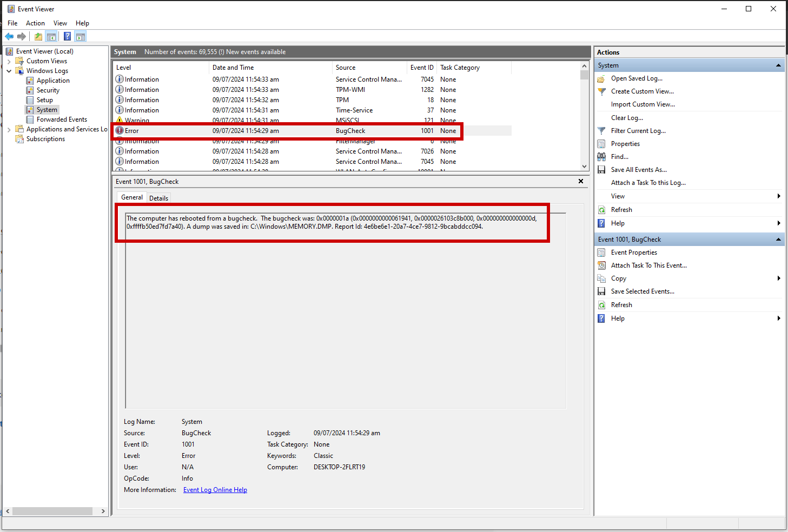Open the File menu
This screenshot has width=788, height=532.
click(12, 23)
